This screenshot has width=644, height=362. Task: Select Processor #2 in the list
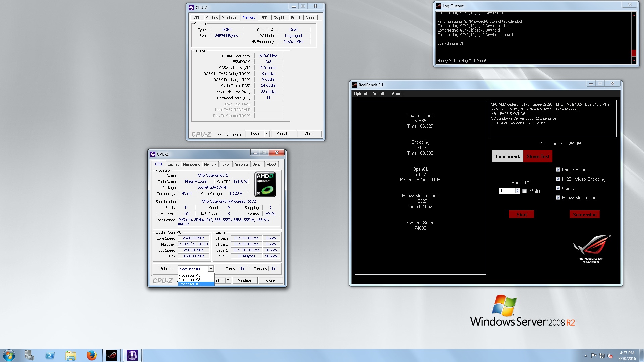196,280
